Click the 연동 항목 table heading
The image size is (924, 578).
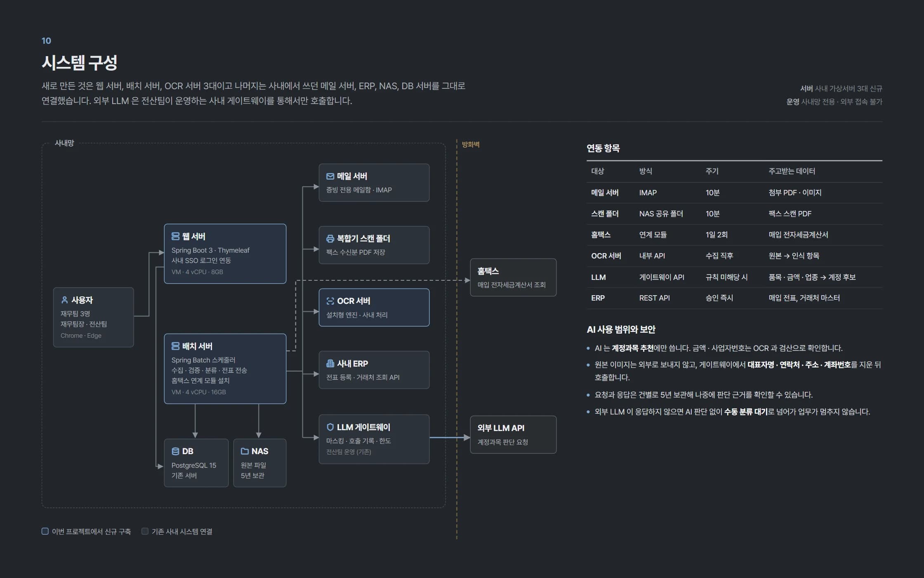coord(603,148)
